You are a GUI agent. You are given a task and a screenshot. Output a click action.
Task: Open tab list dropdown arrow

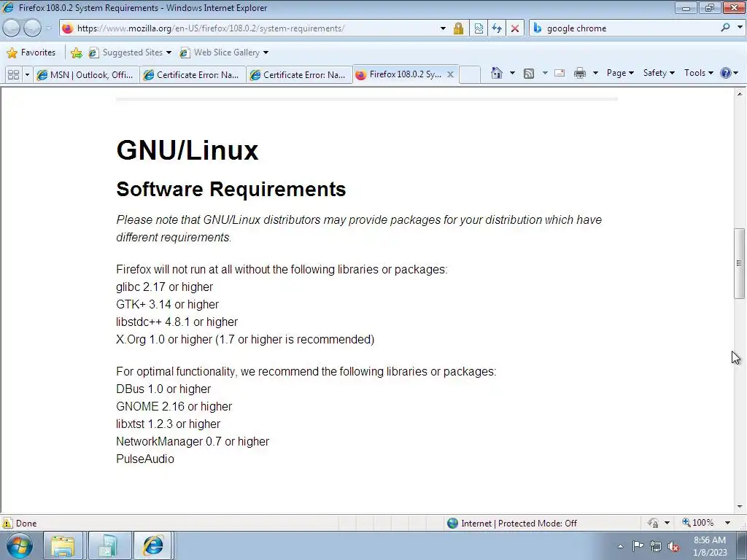coord(27,75)
